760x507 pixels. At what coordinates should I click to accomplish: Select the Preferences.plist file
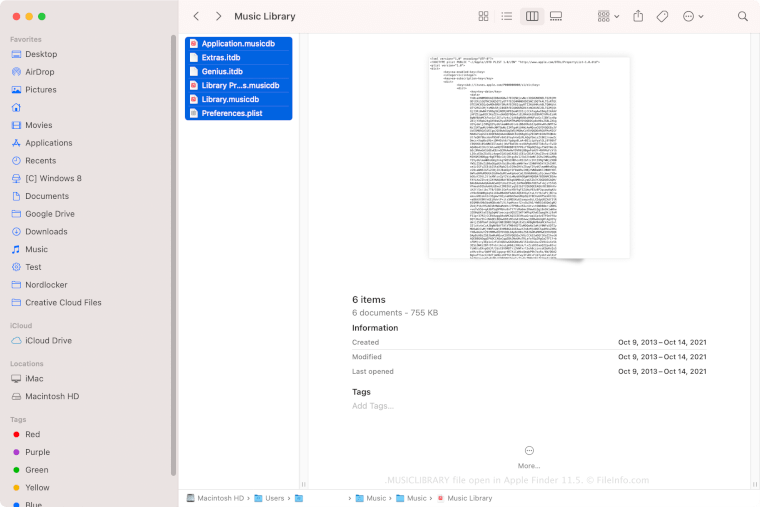pyautogui.click(x=234, y=113)
